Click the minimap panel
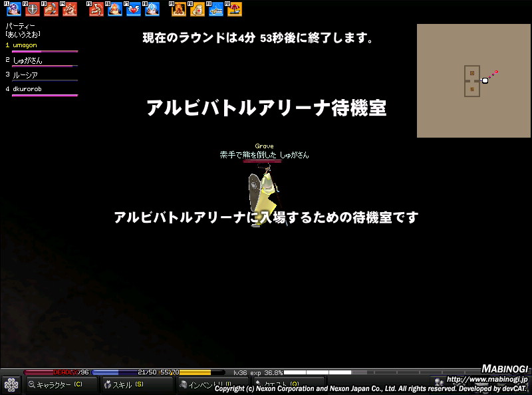This screenshot has height=395, width=532. (473, 80)
